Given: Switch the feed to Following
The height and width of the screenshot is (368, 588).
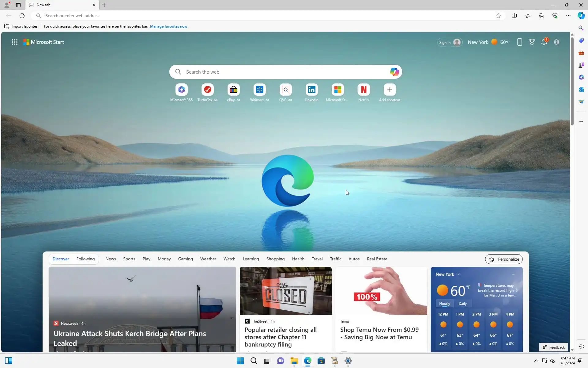Looking at the screenshot, I should (x=85, y=259).
